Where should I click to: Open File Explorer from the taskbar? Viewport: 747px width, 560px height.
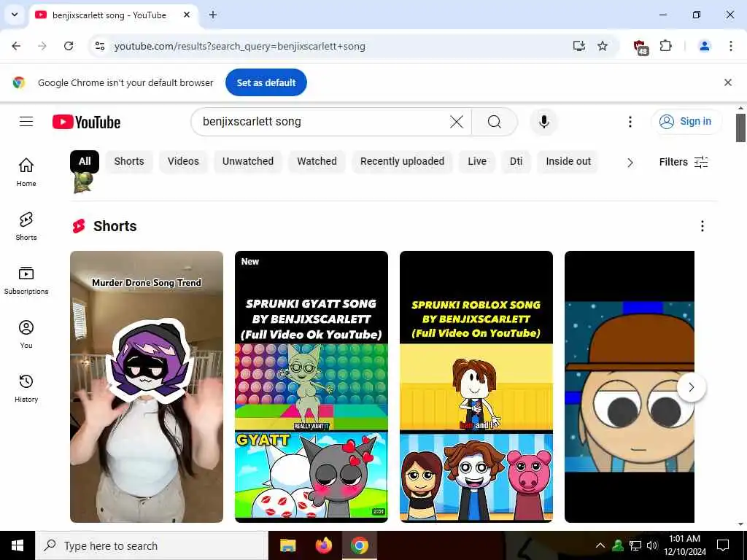pyautogui.click(x=287, y=545)
